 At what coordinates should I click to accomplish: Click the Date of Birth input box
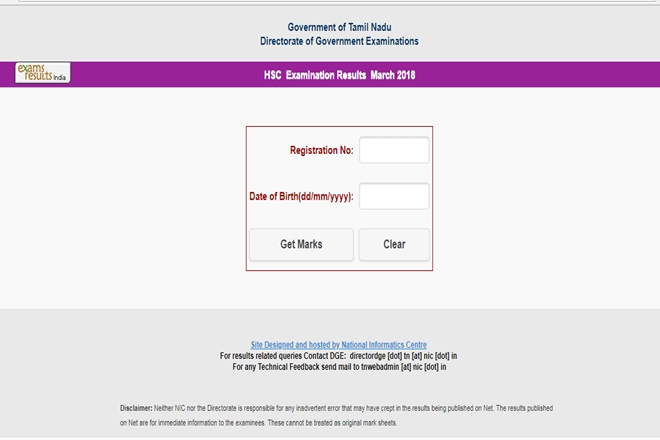[x=394, y=196]
